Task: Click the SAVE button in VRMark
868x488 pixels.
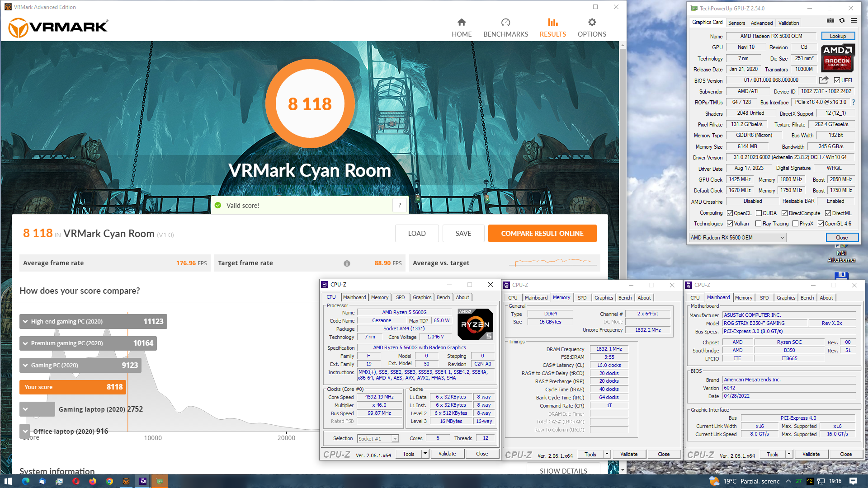Action: tap(463, 234)
